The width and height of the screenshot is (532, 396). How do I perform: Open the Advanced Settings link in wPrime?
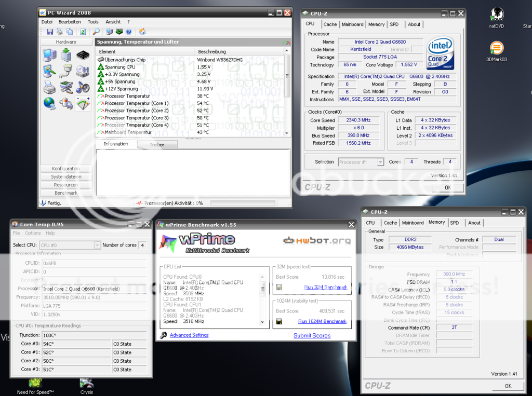189,335
